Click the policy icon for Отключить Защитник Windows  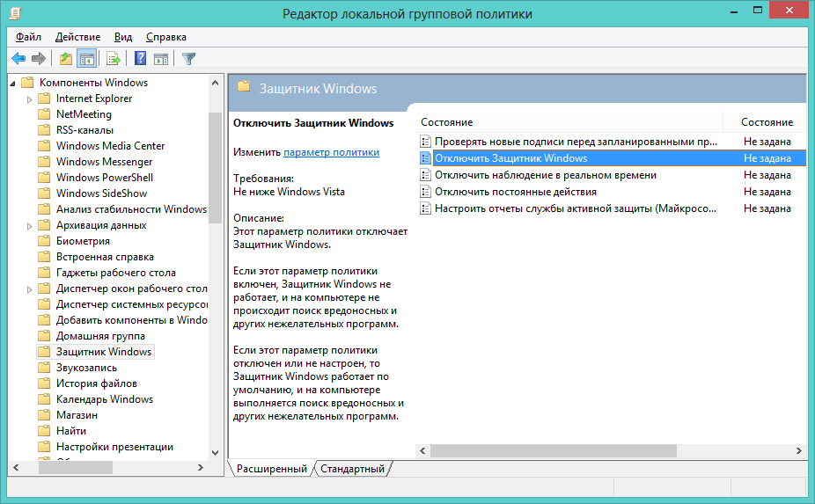point(425,158)
